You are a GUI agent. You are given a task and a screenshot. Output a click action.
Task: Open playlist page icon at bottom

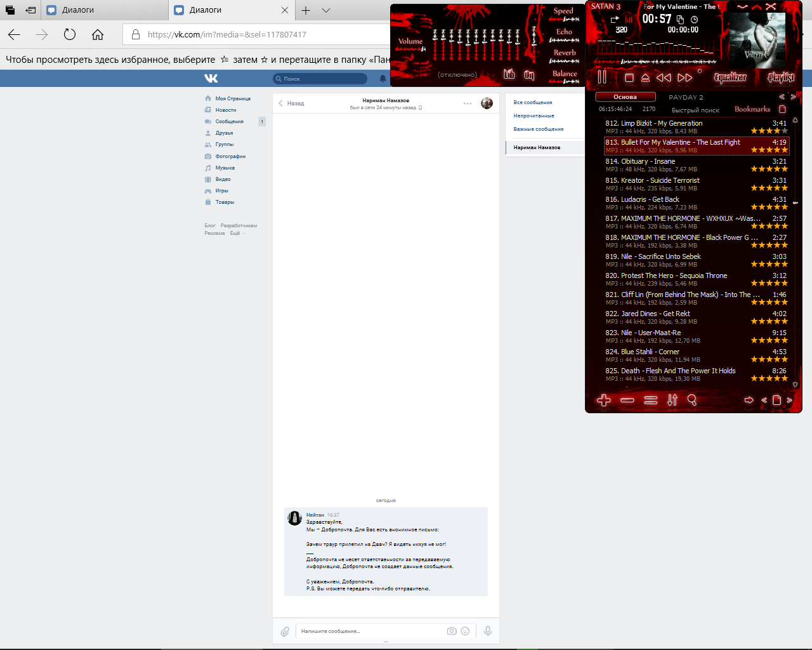point(776,400)
